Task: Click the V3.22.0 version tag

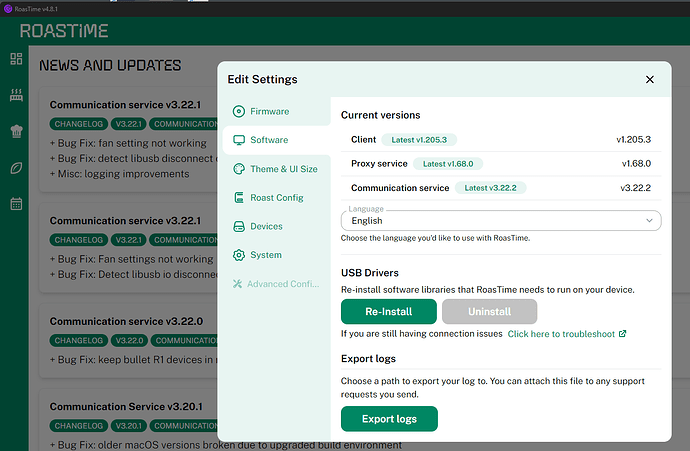Action: [x=129, y=341]
